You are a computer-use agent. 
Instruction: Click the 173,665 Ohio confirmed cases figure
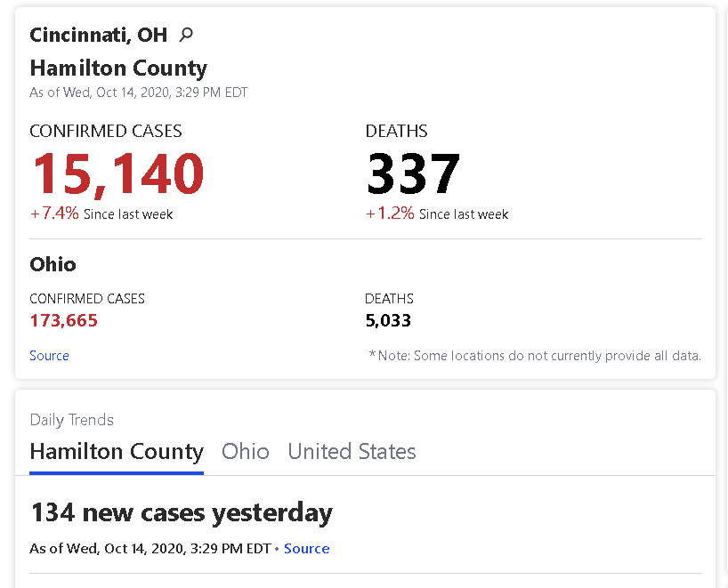pos(63,320)
